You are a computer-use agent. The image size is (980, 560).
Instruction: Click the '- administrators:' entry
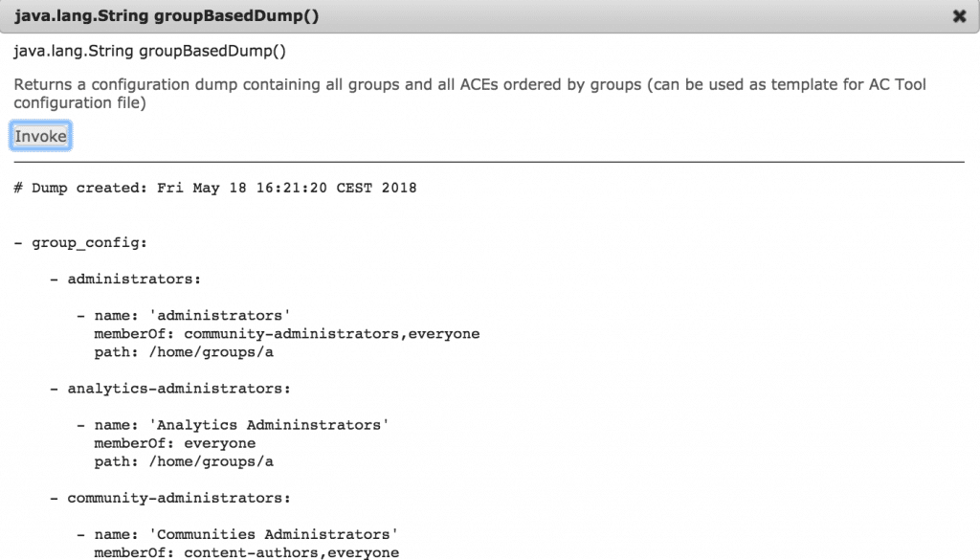pyautogui.click(x=125, y=280)
